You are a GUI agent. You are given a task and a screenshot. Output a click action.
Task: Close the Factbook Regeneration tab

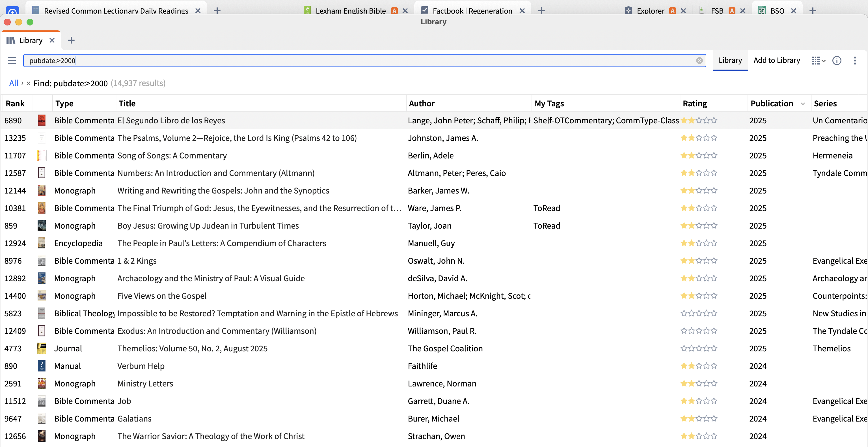522,11
